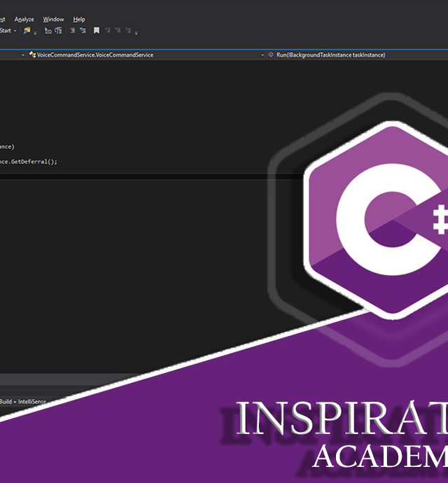Screen dimensions: 448x483
Task: Click the uncomment selected lines icon
Action: 83,30
